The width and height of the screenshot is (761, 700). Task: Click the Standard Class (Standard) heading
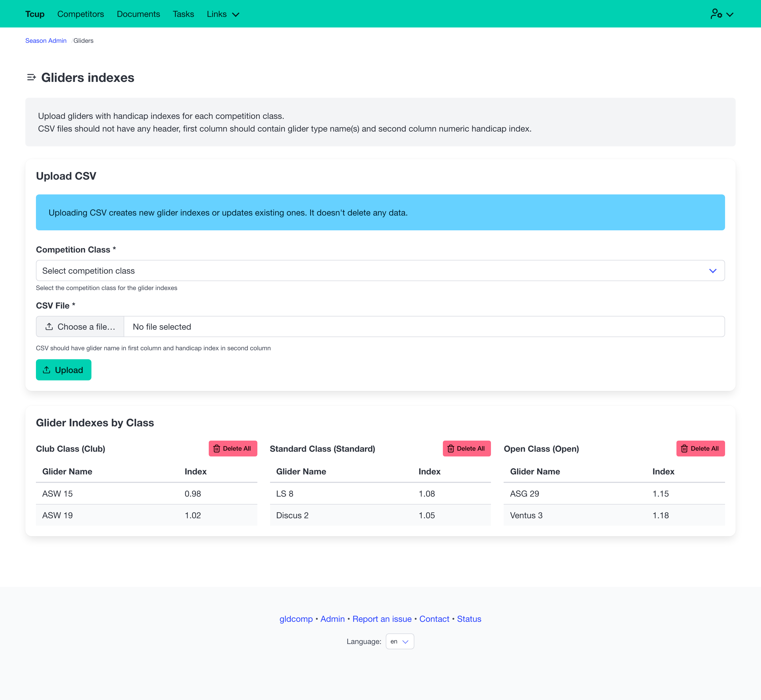(323, 449)
